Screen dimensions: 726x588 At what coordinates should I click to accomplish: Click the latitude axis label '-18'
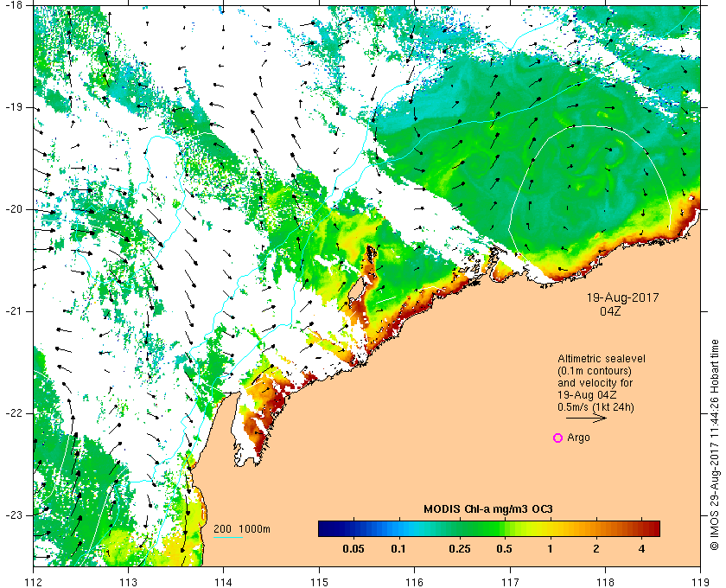click(x=13, y=5)
